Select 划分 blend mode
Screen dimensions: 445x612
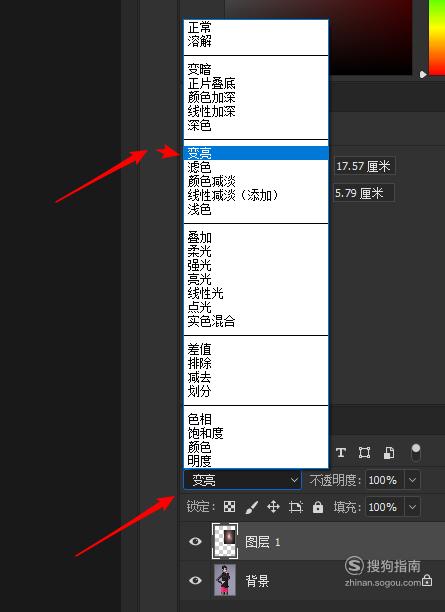pos(256,391)
